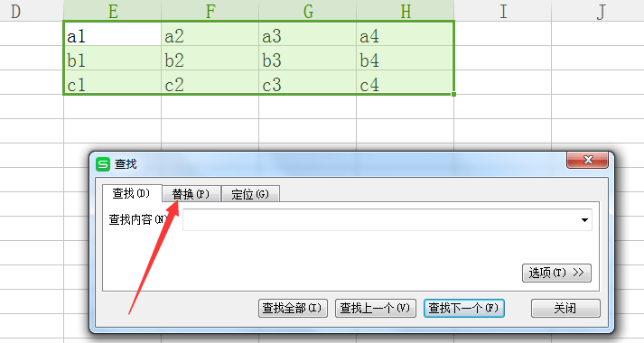Select cell containing a1

[113, 33]
